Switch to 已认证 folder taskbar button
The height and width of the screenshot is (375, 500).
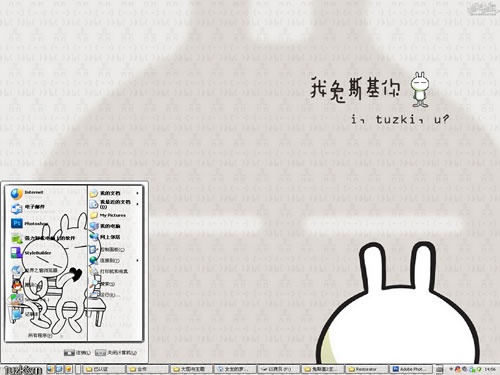point(103,369)
